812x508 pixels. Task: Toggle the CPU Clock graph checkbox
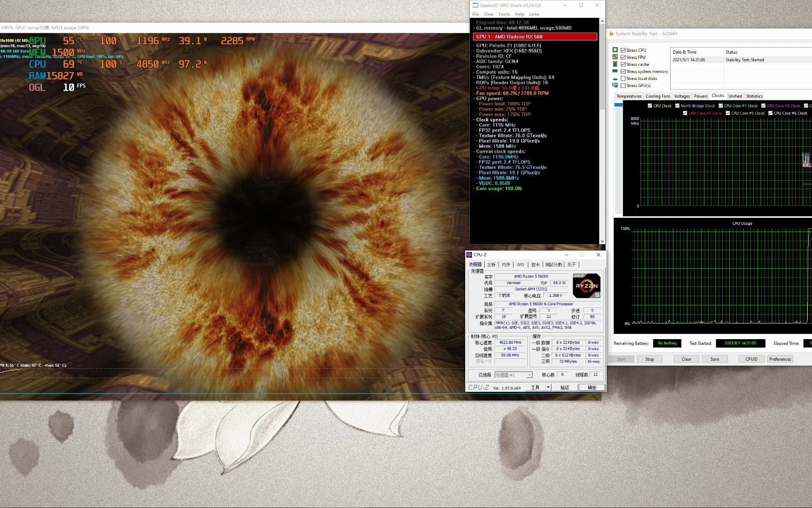click(x=650, y=106)
